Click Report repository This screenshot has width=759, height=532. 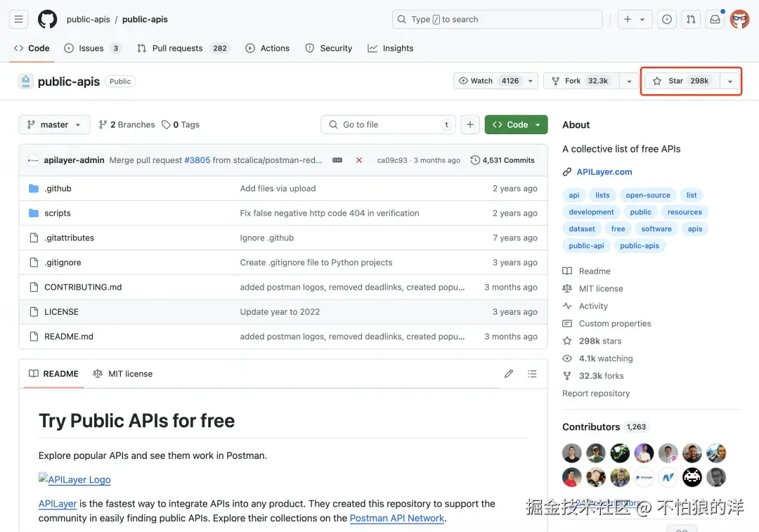click(x=596, y=393)
